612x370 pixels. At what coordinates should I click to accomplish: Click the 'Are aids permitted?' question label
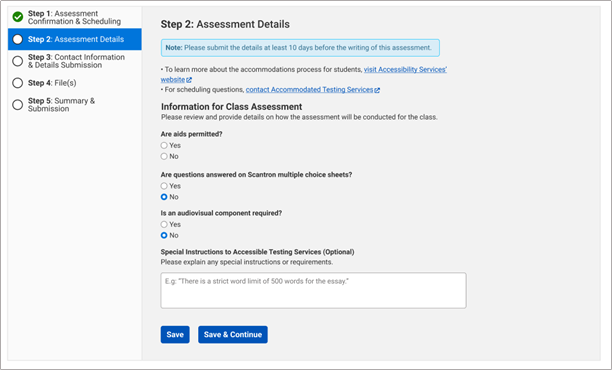point(191,134)
